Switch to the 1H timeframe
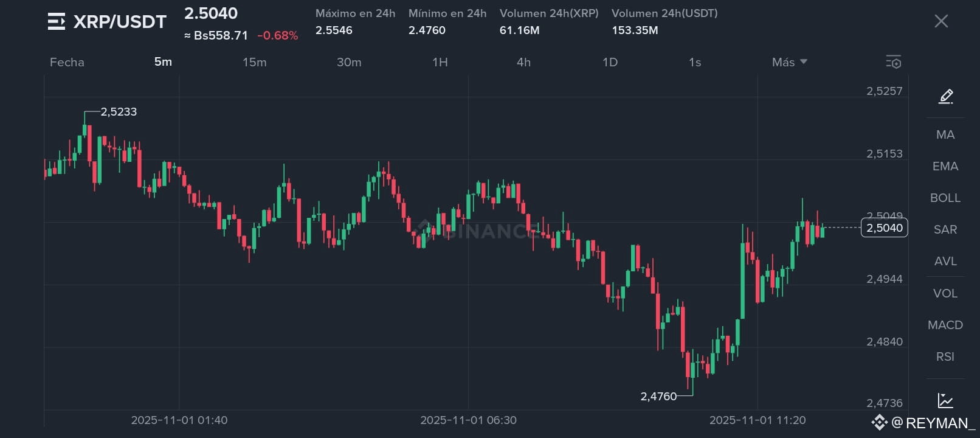The height and width of the screenshot is (438, 980). [440, 62]
